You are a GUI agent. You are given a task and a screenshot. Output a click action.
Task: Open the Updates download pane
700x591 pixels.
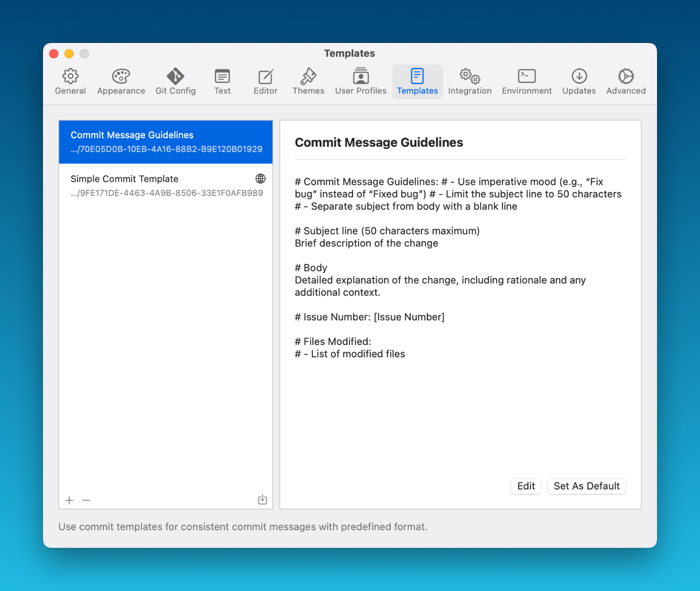pyautogui.click(x=579, y=82)
